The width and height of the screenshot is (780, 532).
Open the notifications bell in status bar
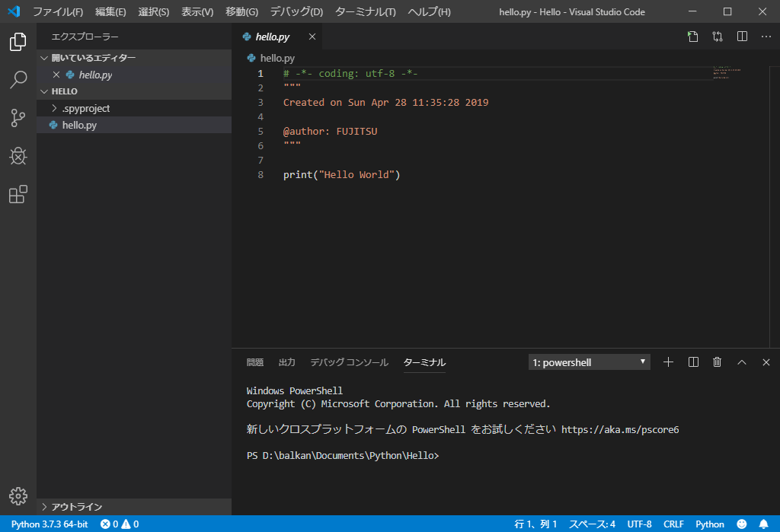click(x=764, y=524)
